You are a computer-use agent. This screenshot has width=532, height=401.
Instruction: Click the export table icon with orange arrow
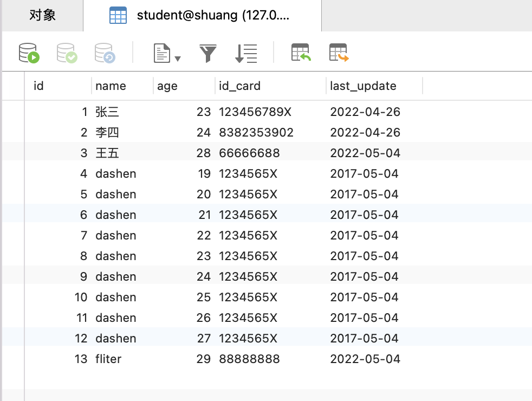(x=339, y=52)
